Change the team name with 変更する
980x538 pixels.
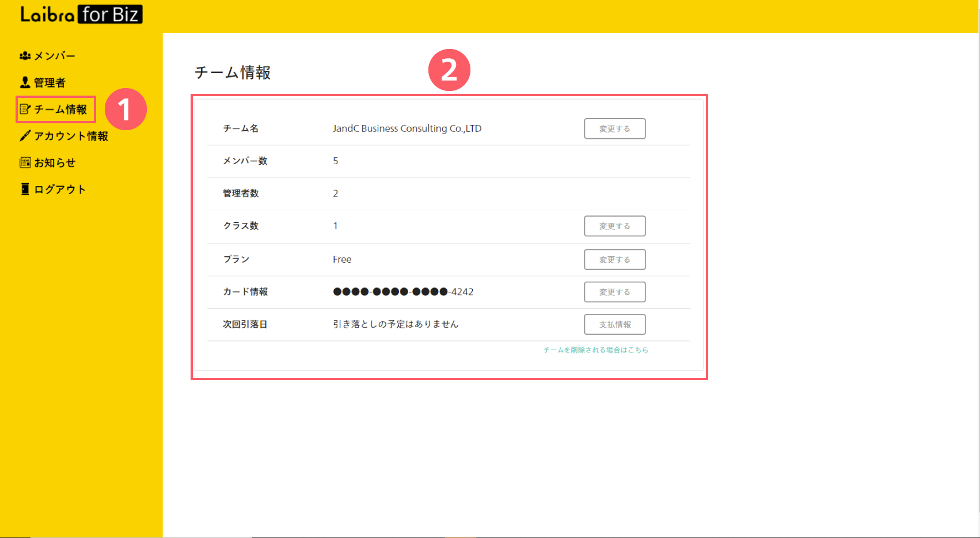(x=614, y=128)
